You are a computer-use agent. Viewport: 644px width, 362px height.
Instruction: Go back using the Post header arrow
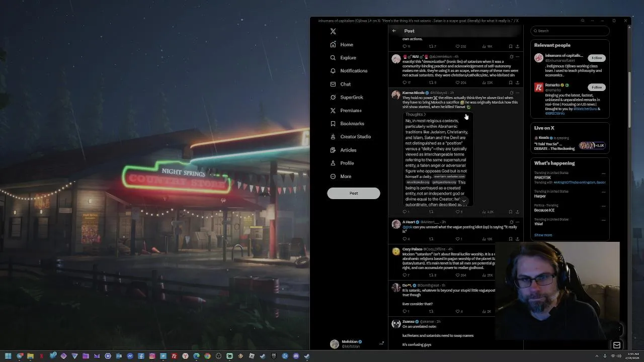coord(394,31)
